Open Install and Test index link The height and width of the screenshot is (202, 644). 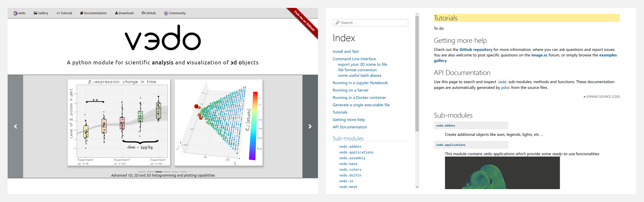click(x=346, y=52)
